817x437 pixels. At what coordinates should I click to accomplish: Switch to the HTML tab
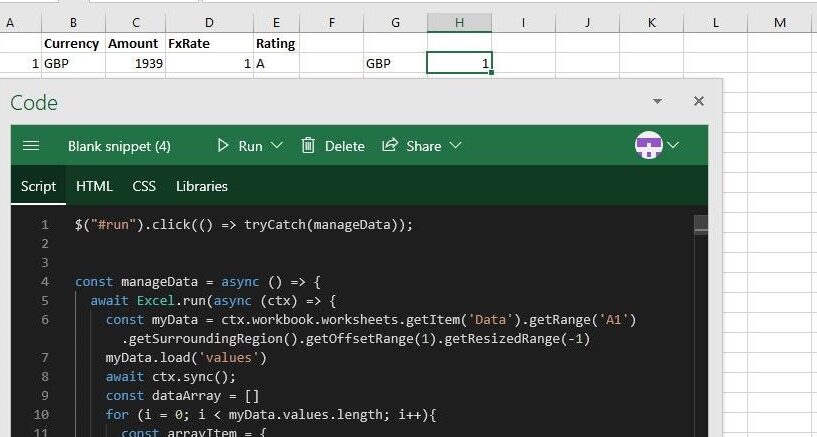[94, 186]
